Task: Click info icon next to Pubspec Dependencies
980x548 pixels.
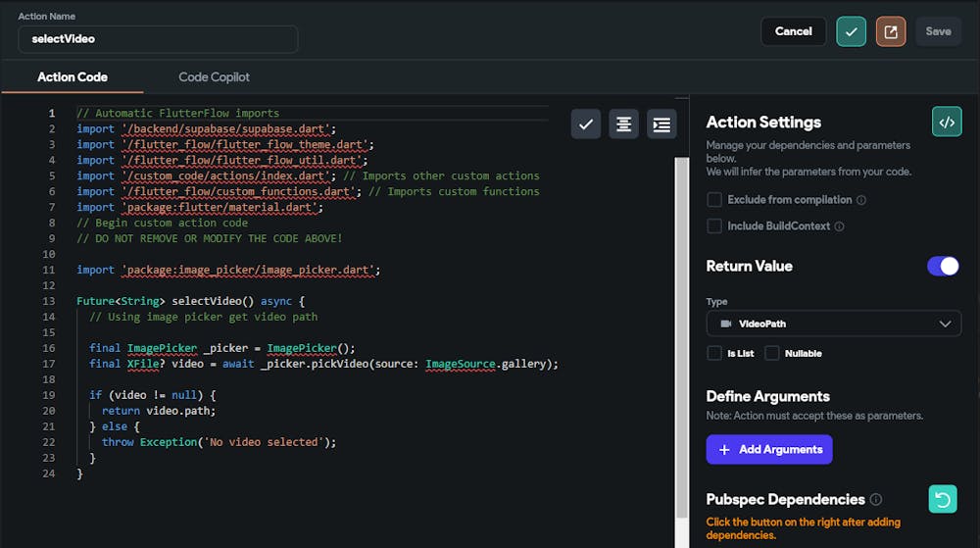Action: 876,499
